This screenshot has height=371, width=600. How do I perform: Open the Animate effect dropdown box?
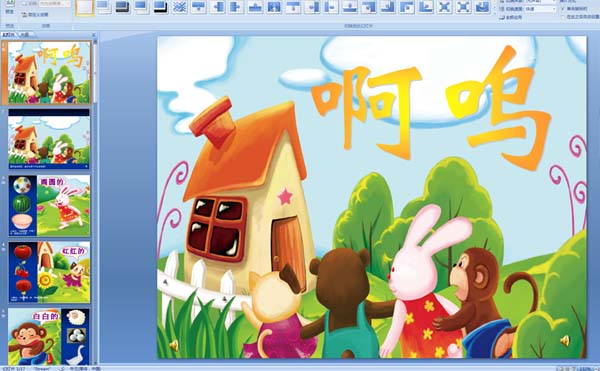(x=55, y=3)
